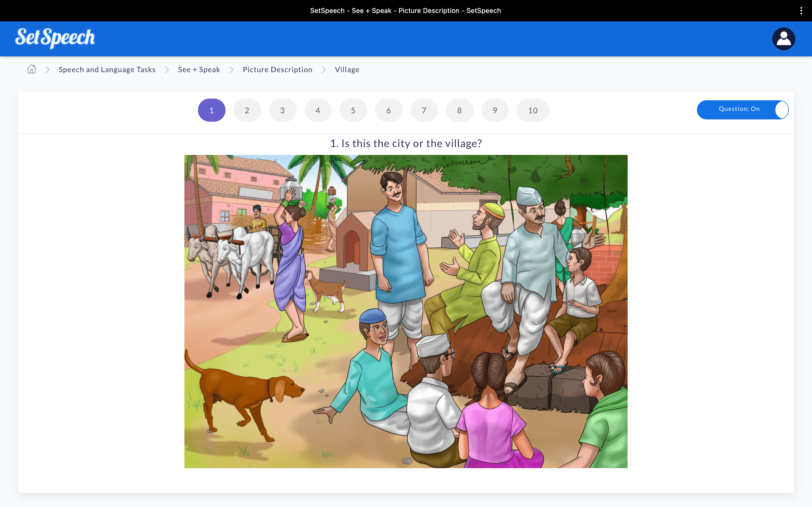Select question 8 circle
The width and height of the screenshot is (812, 507).
(460, 110)
